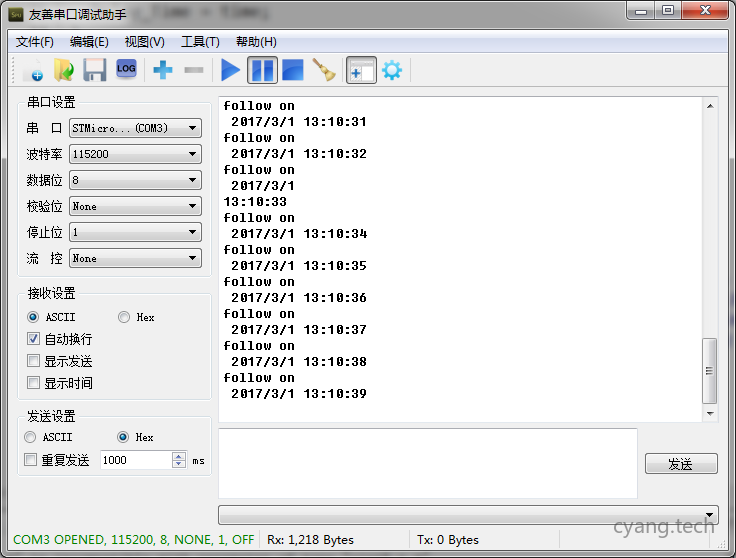The image size is (736, 558).
Task: Open settings via the gear icon
Action: pos(391,70)
